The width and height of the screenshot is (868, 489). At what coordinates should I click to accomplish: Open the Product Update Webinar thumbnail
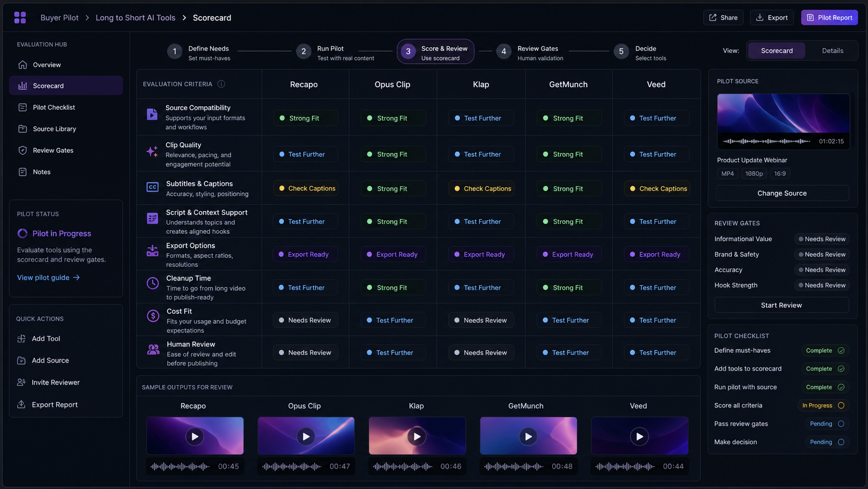[783, 122]
